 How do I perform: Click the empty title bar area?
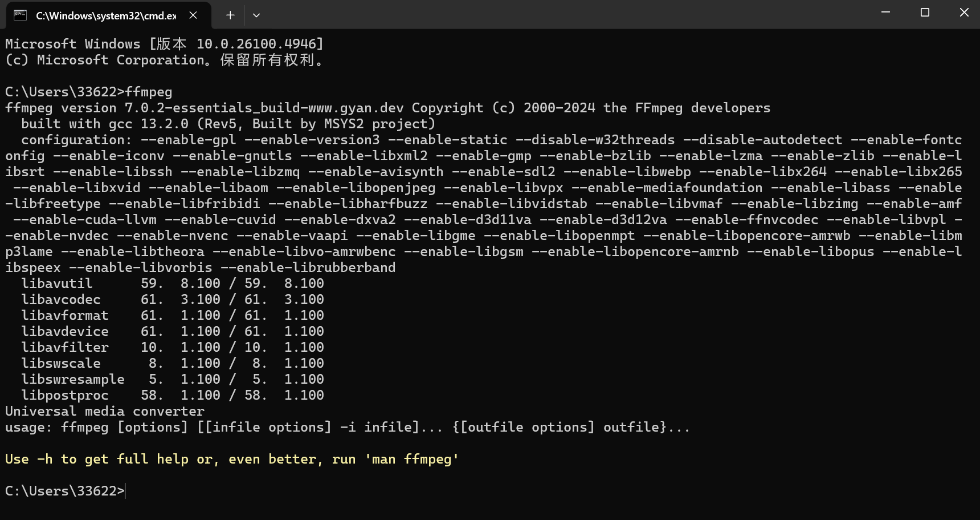click(x=570, y=14)
